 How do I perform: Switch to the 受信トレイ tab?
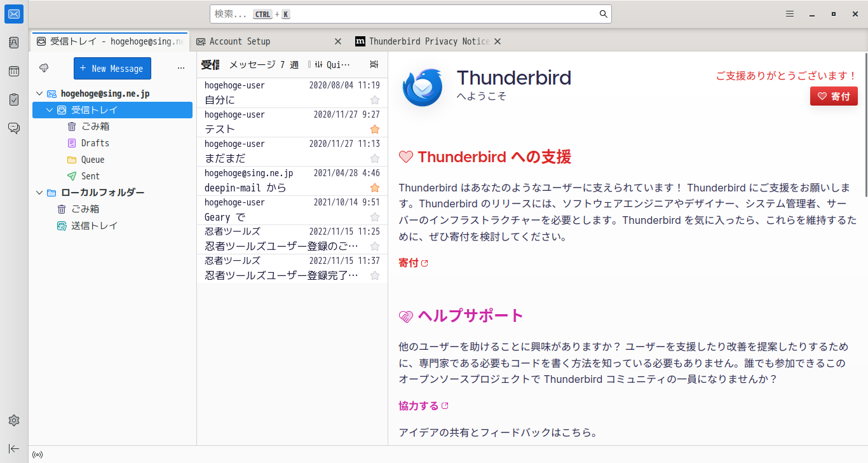(x=110, y=41)
